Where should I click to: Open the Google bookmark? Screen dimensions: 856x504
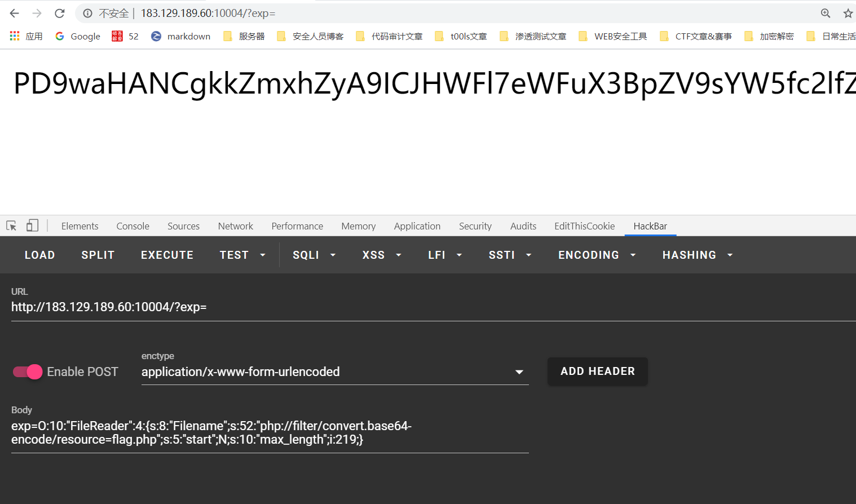pyautogui.click(x=78, y=36)
